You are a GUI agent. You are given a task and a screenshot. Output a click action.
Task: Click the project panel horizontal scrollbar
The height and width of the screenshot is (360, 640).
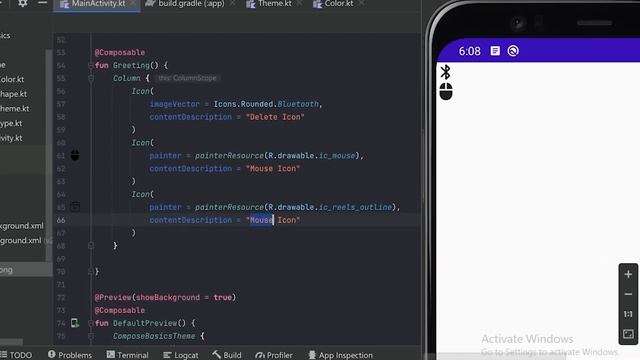tap(11, 342)
